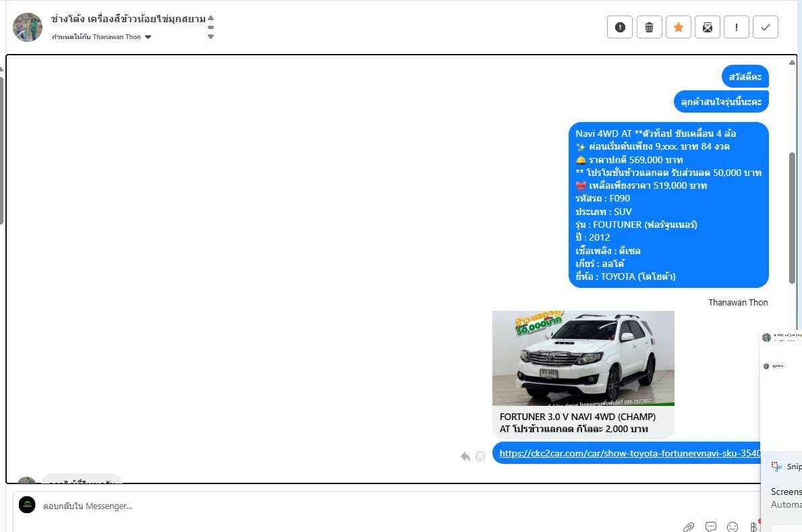
Task: Open the ckc2car.com Fortuner link
Action: (x=629, y=453)
